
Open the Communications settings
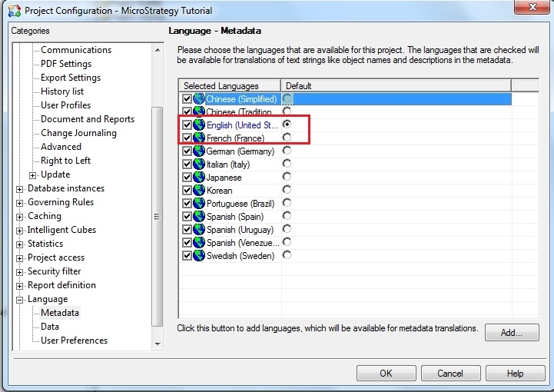76,50
